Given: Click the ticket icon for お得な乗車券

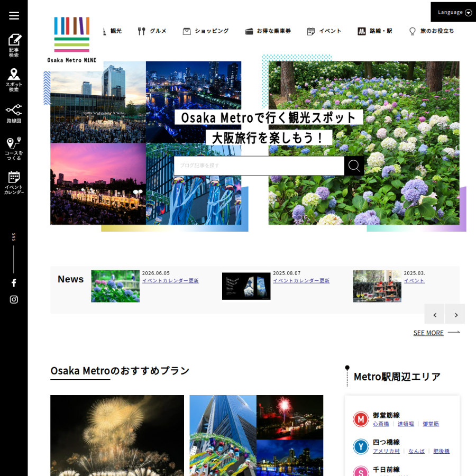Looking at the screenshot, I should (249, 31).
